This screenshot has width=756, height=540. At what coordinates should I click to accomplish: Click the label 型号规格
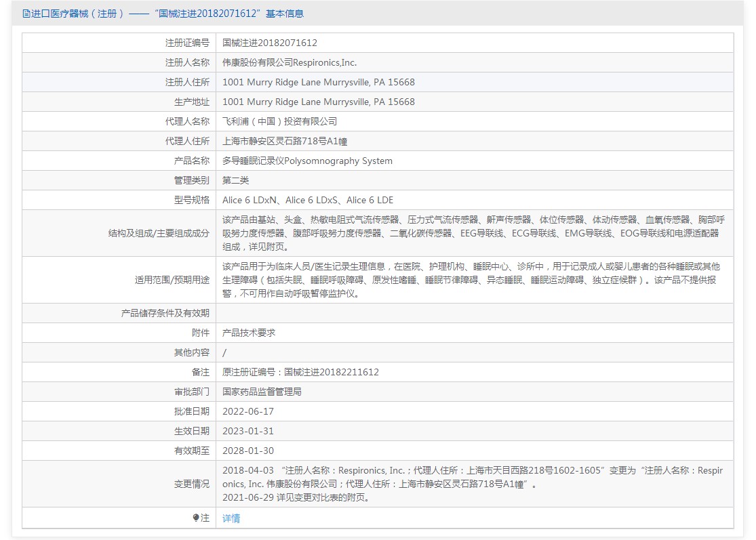(x=191, y=201)
